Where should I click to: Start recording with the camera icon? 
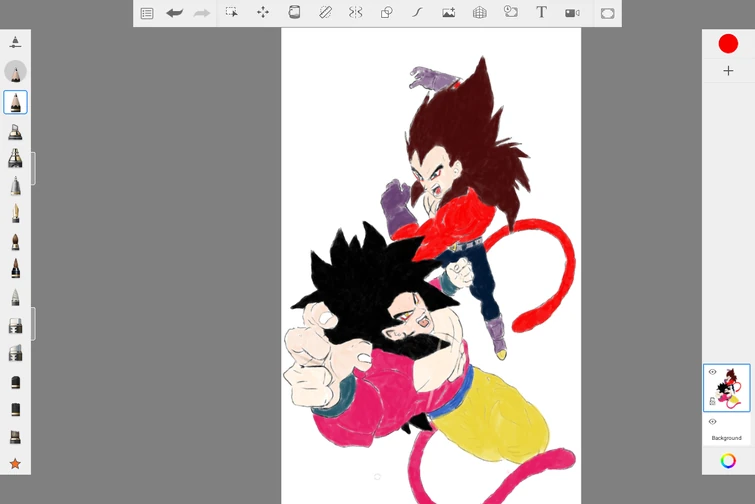point(572,13)
